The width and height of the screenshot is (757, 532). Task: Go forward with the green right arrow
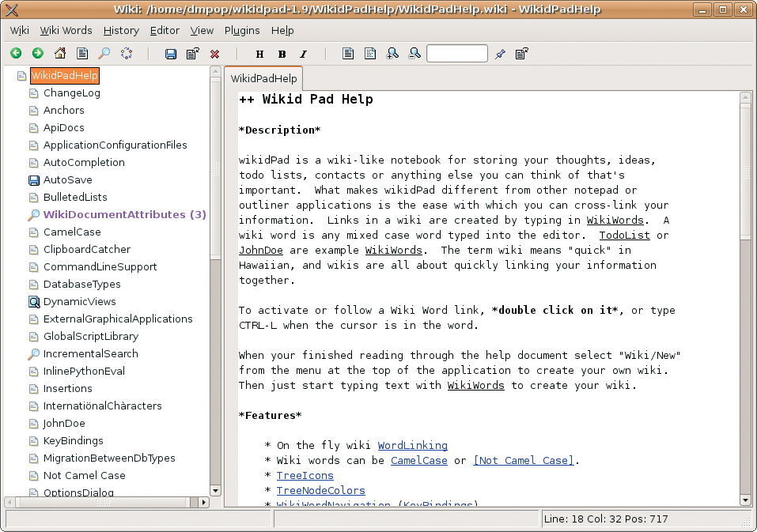tap(38, 53)
